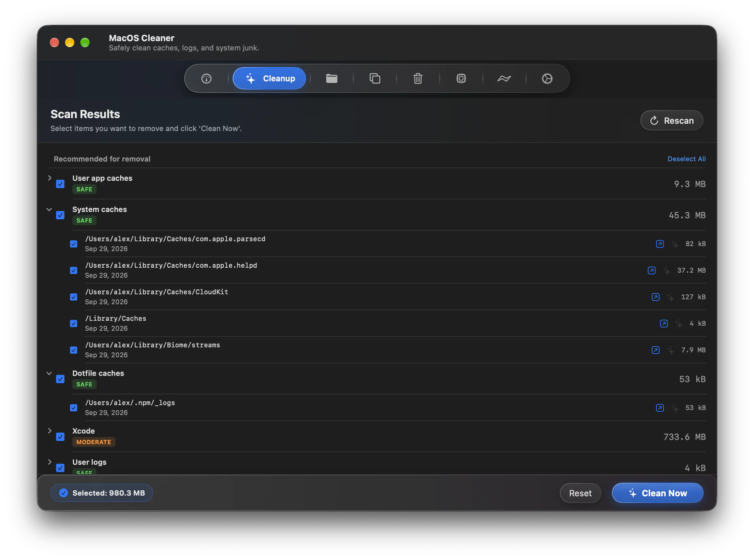The image size is (754, 560).
Task: Click reveal icon for CloudKit cache
Action: coord(655,297)
